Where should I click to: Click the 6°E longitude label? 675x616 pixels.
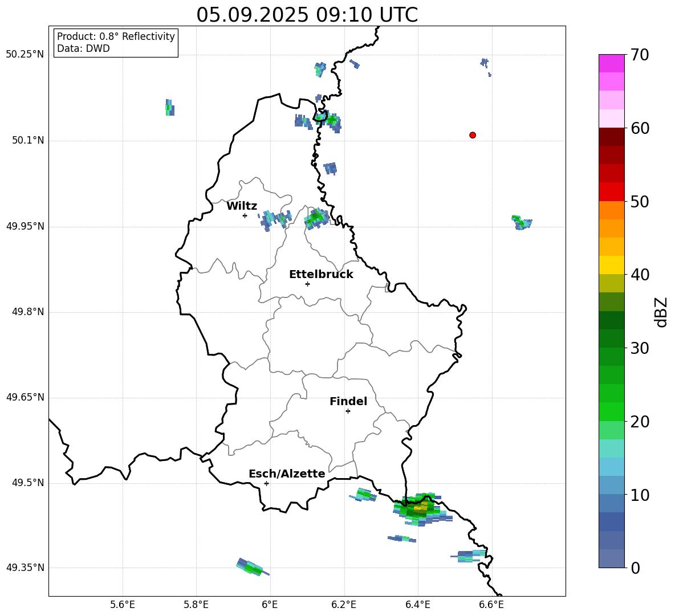(270, 605)
